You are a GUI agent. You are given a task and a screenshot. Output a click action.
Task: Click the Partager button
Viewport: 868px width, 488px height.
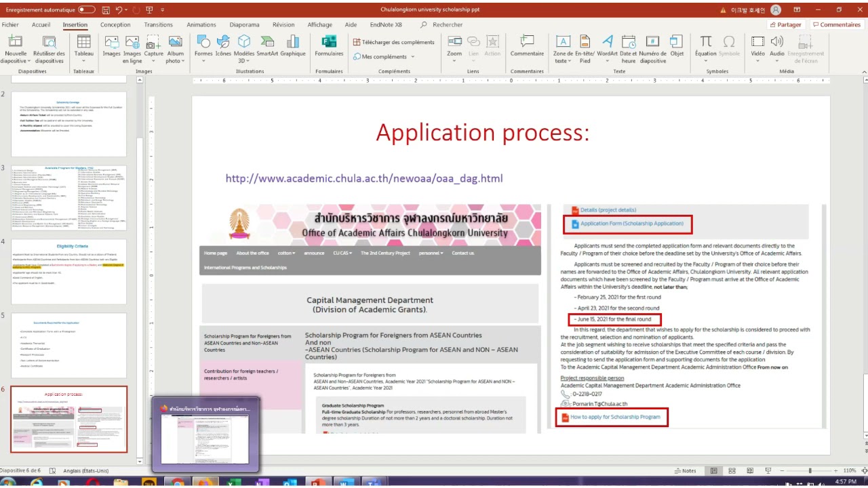point(785,24)
